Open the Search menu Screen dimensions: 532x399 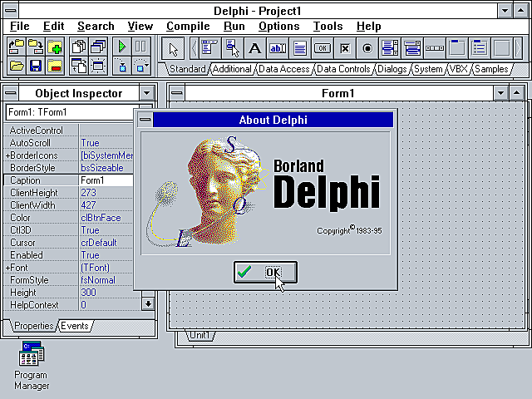[96, 26]
